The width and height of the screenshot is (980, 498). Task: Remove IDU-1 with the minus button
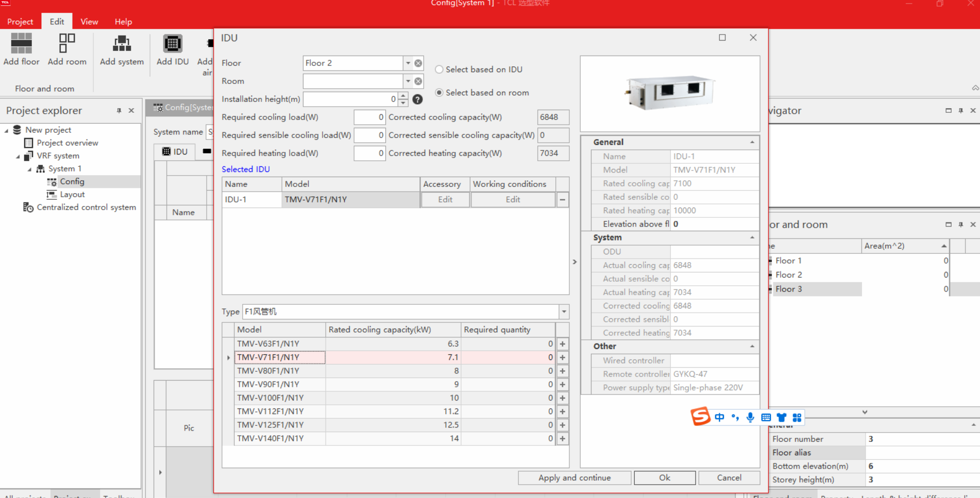[563, 200]
